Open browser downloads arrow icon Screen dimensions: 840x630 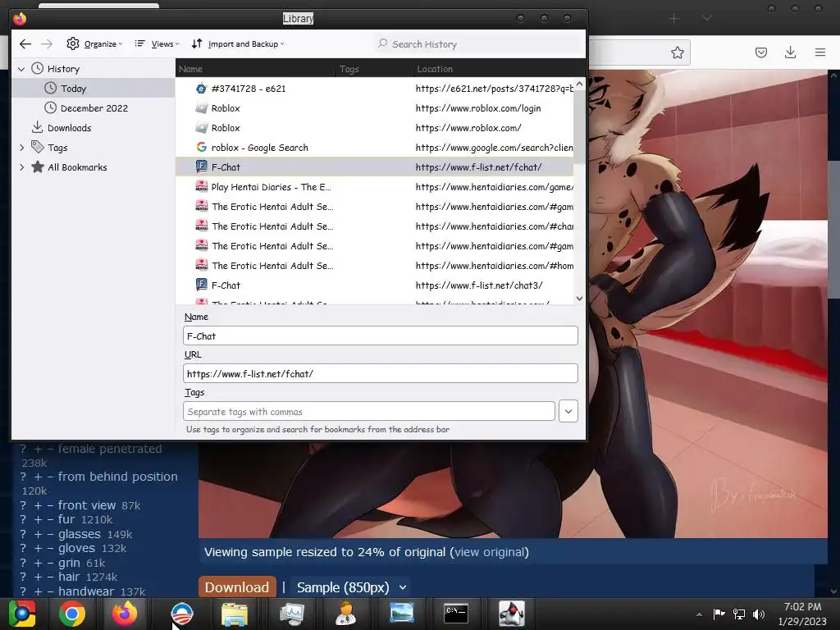pyautogui.click(x=790, y=52)
